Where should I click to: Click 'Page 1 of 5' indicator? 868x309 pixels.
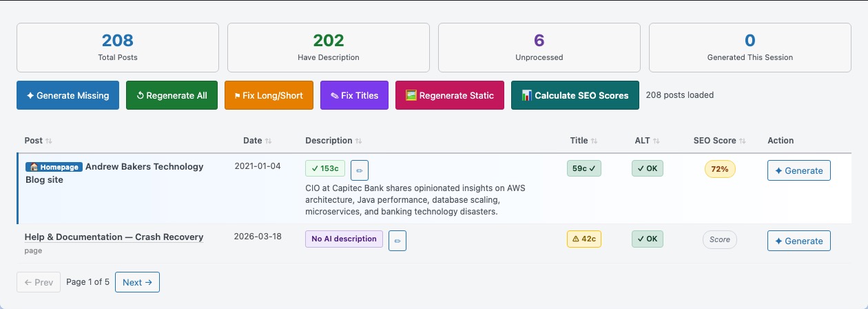click(87, 282)
